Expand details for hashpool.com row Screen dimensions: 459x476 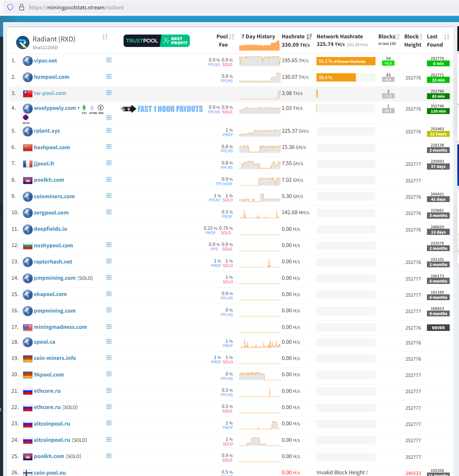tap(109, 147)
